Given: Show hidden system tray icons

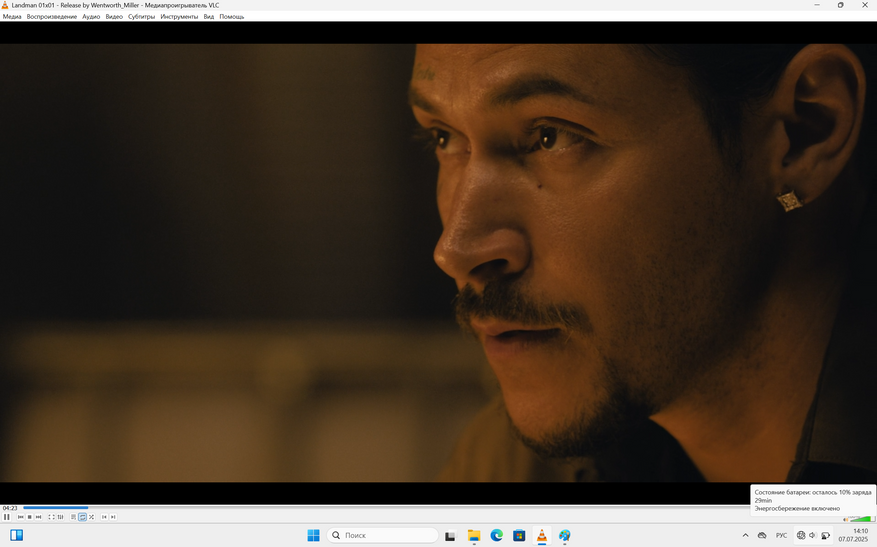Looking at the screenshot, I should coord(745,536).
